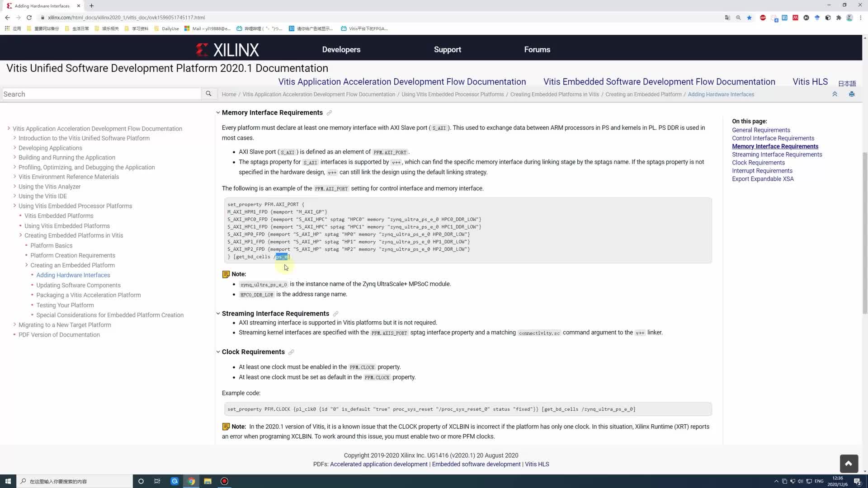The width and height of the screenshot is (868, 488).
Task: Jump to Control Interface Requirements
Action: tap(773, 138)
